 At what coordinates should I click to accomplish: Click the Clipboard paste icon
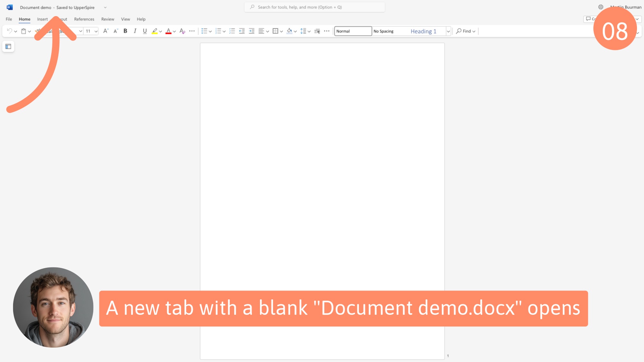[x=24, y=31]
